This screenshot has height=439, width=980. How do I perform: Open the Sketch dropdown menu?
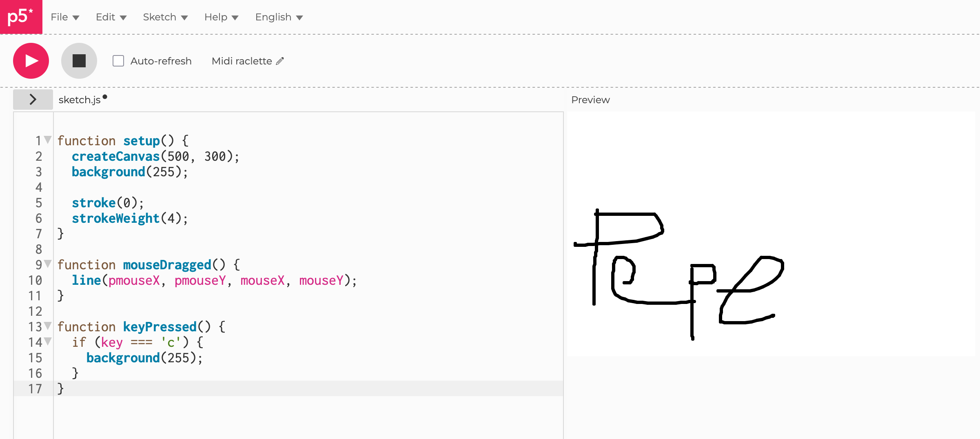pos(165,17)
